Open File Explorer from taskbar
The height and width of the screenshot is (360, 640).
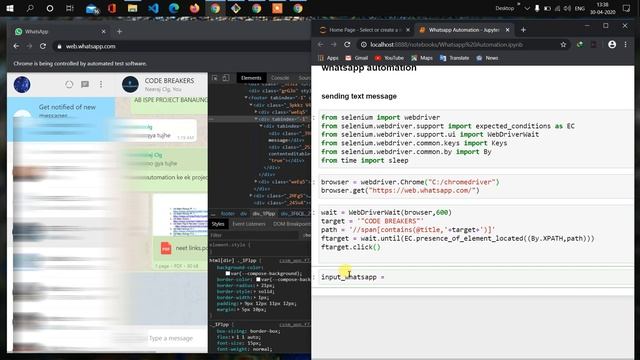(132, 8)
